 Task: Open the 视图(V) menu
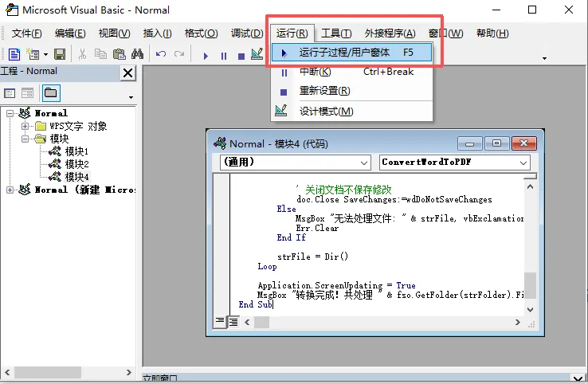[x=114, y=33]
